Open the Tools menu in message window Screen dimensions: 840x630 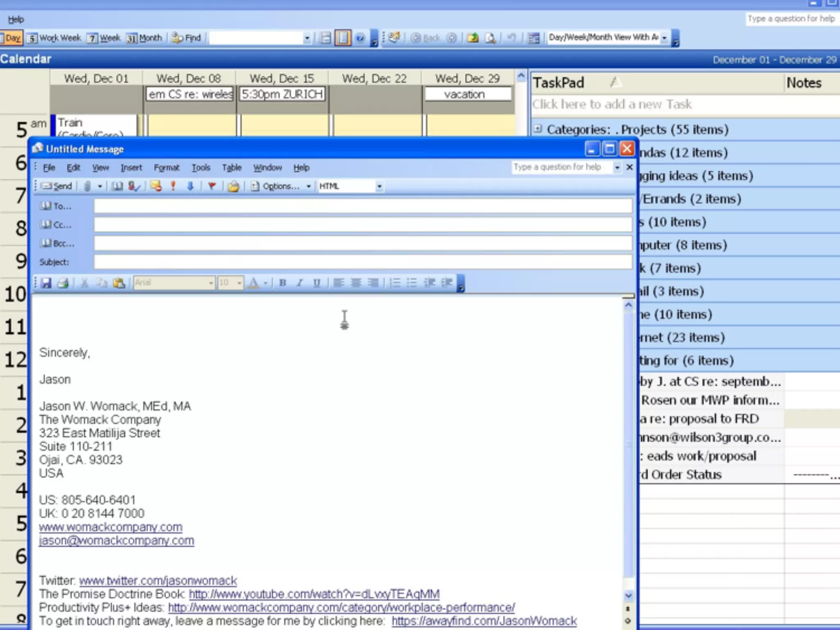point(201,167)
